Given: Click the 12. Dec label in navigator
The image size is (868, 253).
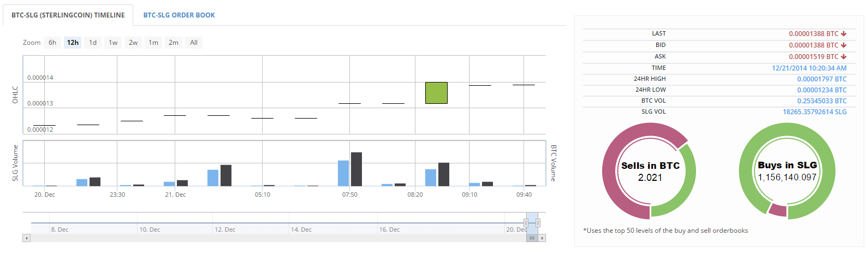Looking at the screenshot, I should pyautogui.click(x=225, y=230).
